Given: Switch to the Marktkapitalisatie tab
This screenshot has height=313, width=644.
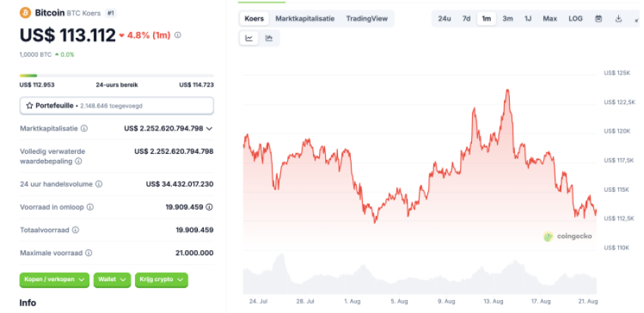Looking at the screenshot, I should [x=303, y=18].
